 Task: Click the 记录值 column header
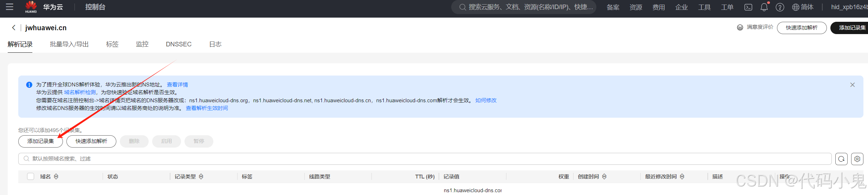[451, 176]
